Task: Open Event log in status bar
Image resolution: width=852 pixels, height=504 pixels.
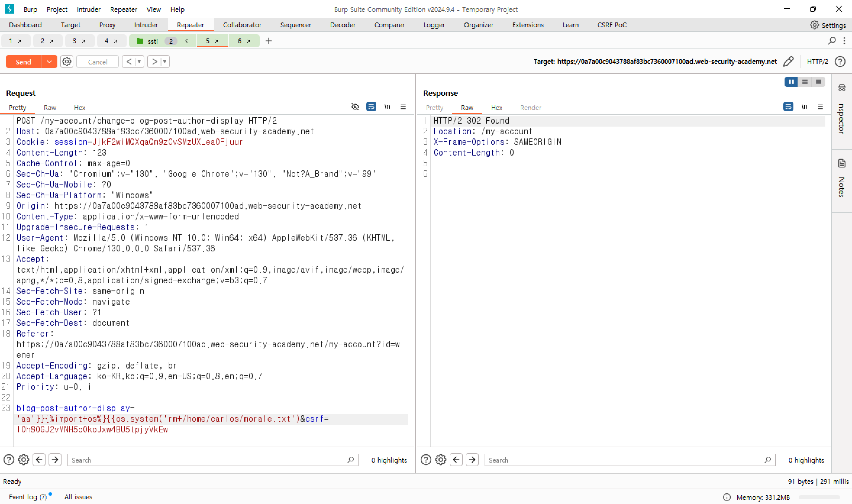Action: [28, 497]
